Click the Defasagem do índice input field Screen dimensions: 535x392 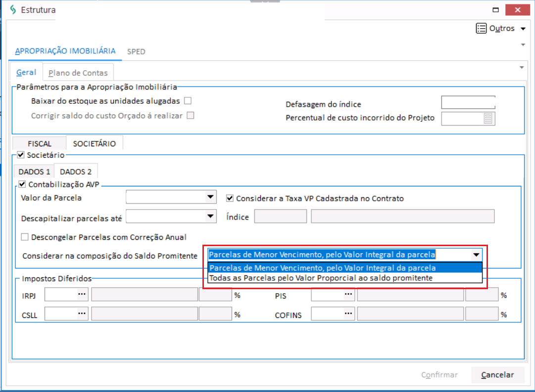pyautogui.click(x=468, y=103)
